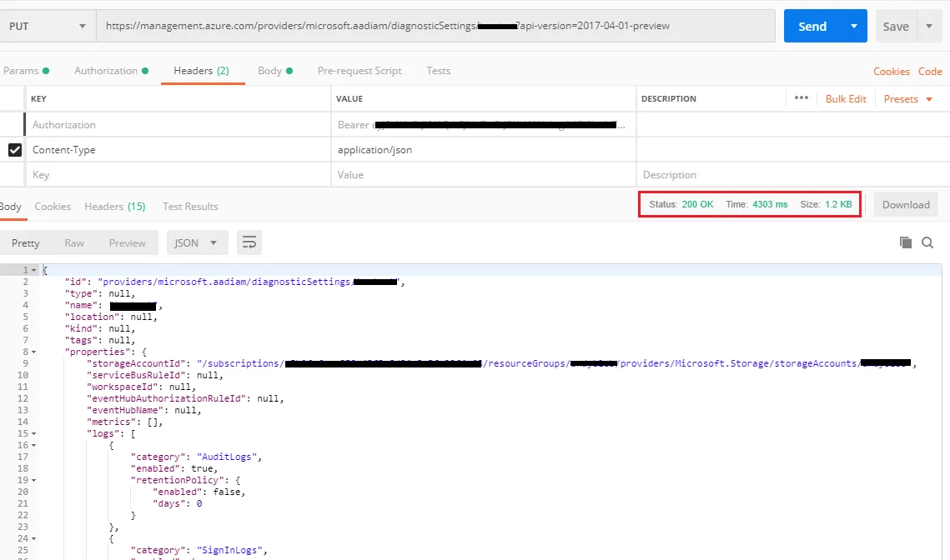950x560 pixels.
Task: Click the "metrics" key text
Action: tap(112, 422)
